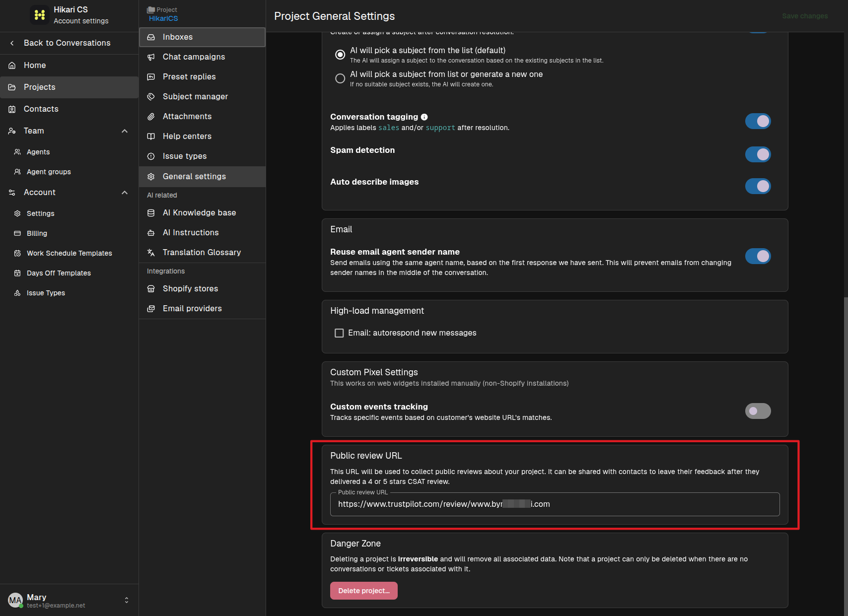The width and height of the screenshot is (848, 616).
Task: Open Subject manager
Action: (202, 97)
